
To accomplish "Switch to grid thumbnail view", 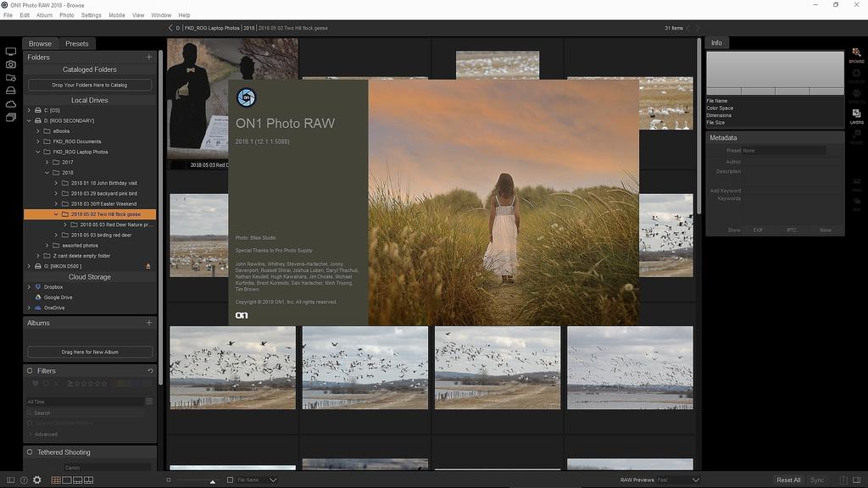I will click(56, 480).
